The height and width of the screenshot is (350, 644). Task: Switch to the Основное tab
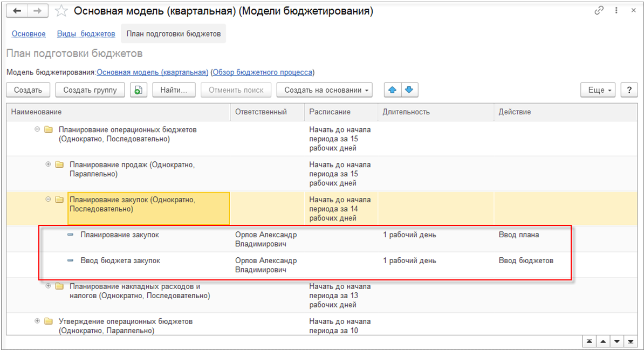click(x=29, y=33)
